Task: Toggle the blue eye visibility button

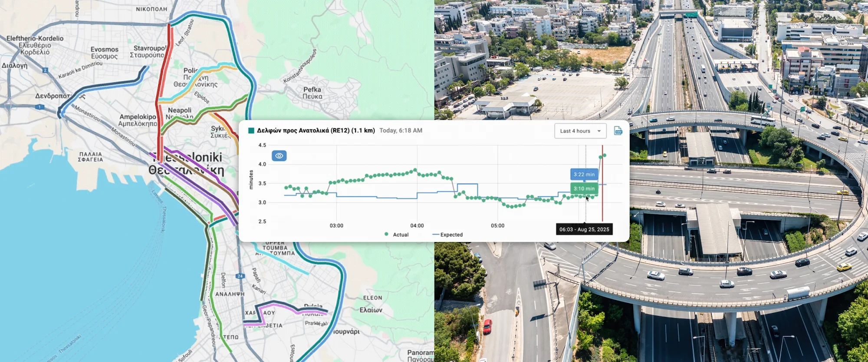Action: pos(279,156)
